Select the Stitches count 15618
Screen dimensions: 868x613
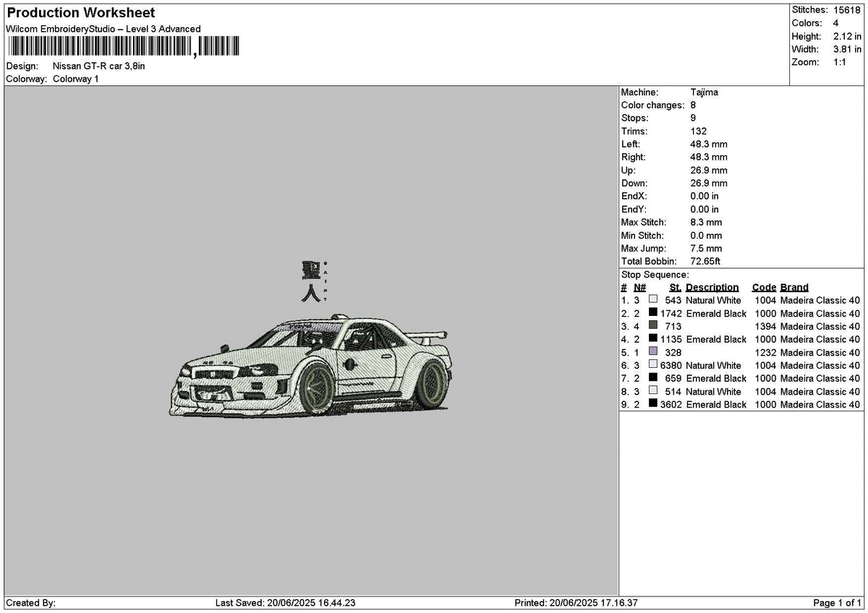(848, 10)
